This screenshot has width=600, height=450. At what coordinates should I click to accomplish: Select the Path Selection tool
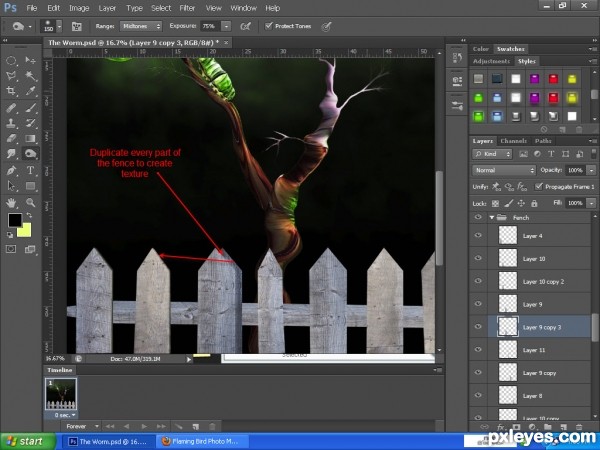11,186
